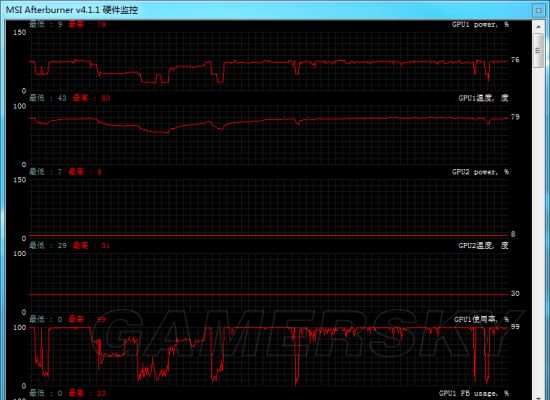Click the current value 76 readout
Screen dimensions: 550x400
[x=515, y=60]
